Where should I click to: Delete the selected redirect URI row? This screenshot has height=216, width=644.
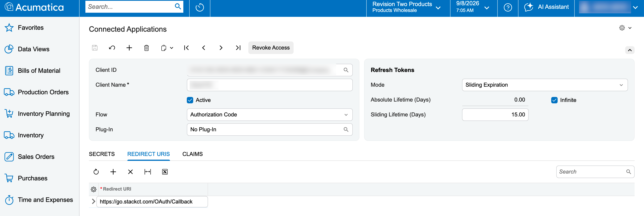point(130,172)
